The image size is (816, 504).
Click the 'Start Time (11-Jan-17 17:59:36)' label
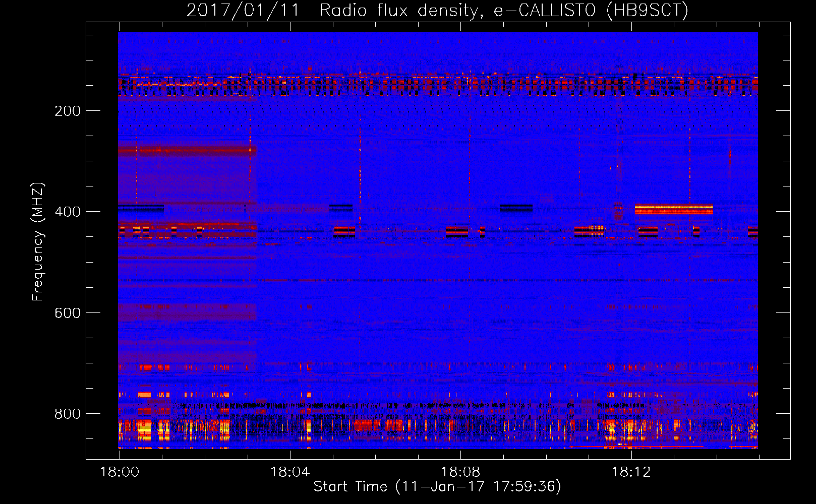point(437,486)
